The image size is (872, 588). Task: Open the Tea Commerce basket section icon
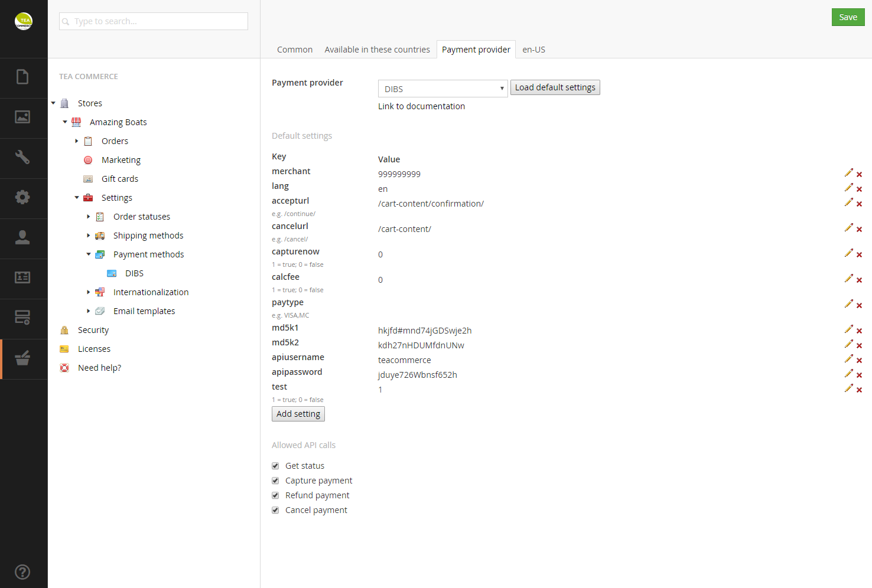pyautogui.click(x=22, y=358)
